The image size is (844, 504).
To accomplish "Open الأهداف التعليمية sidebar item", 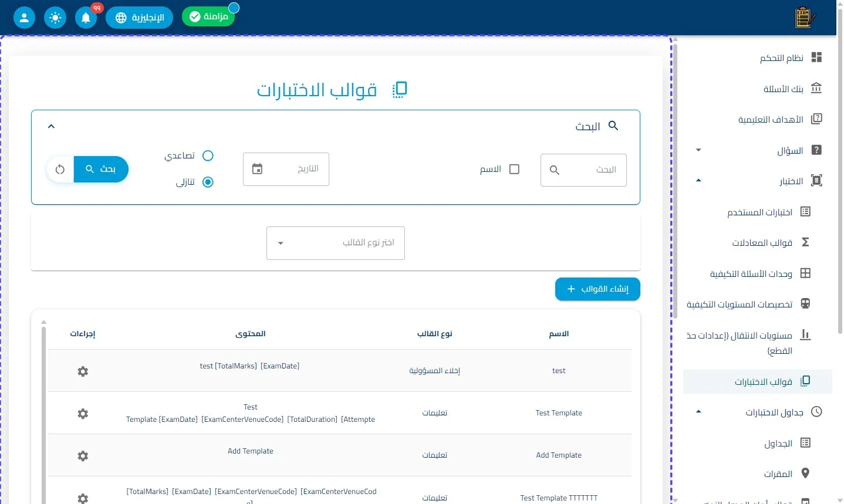I will coord(758,119).
